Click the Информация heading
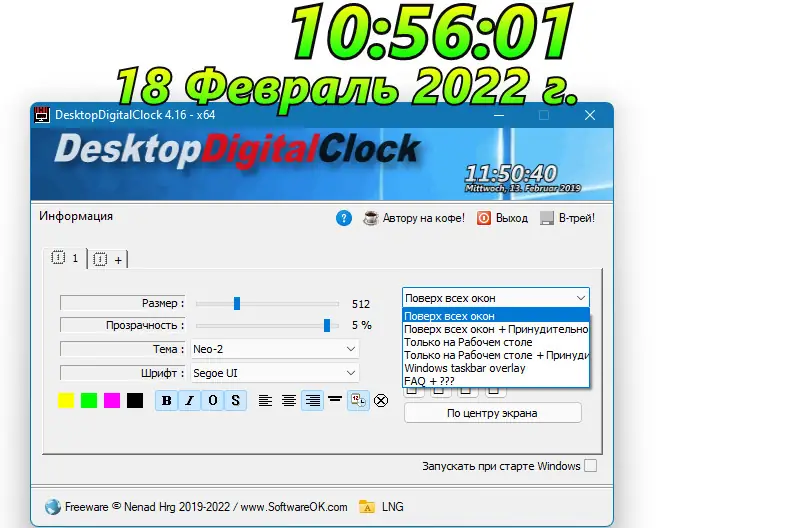This screenshot has height=528, width=791. point(76,216)
